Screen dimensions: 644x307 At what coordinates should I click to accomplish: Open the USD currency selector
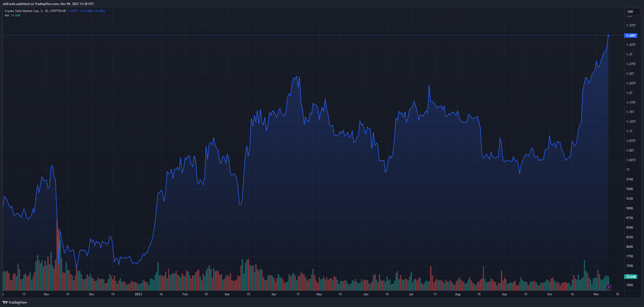pyautogui.click(x=633, y=12)
